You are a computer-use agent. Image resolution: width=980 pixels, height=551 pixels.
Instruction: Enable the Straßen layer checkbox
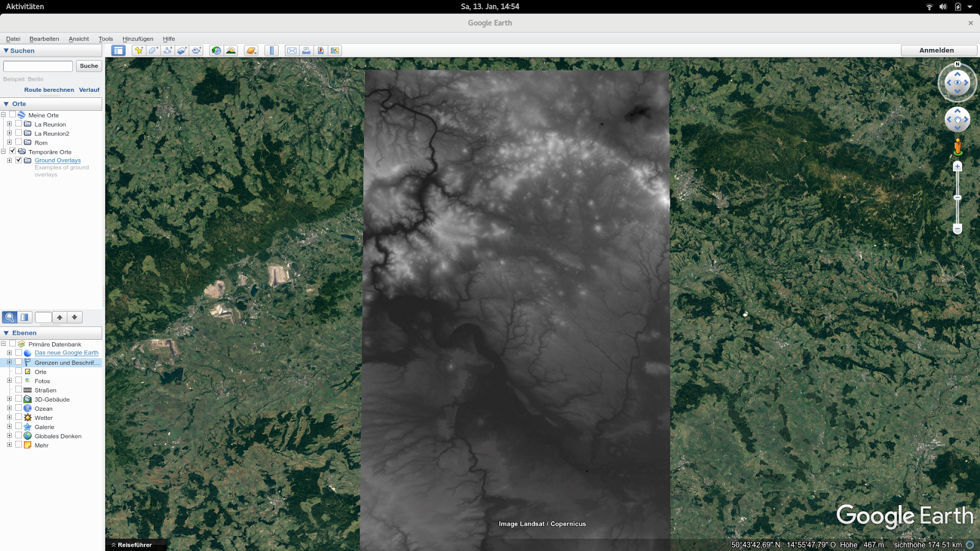pyautogui.click(x=18, y=390)
